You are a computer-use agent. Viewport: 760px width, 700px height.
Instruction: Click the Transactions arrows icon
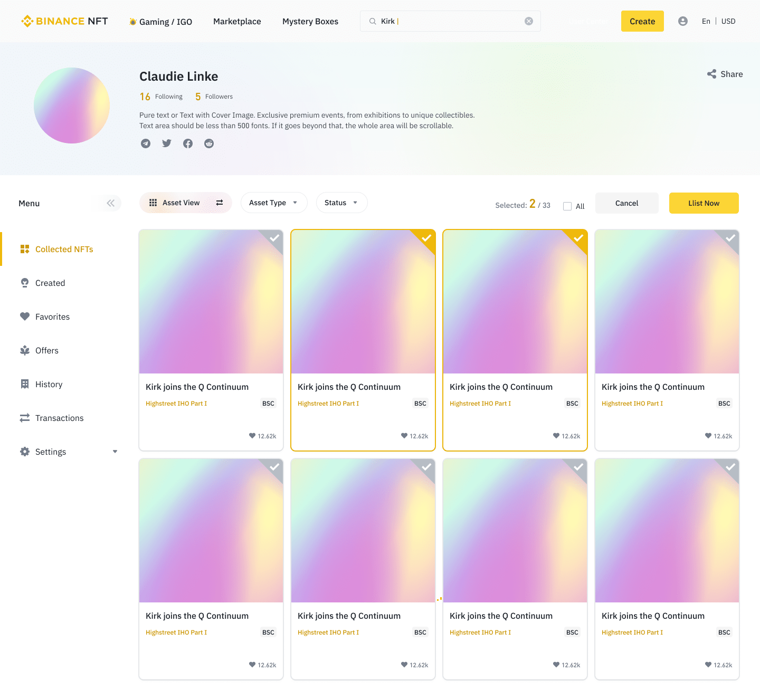[25, 418]
